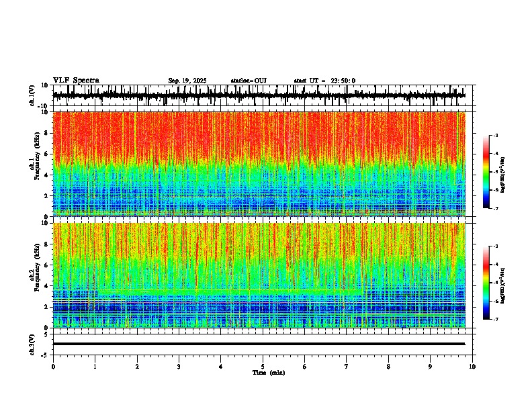
Task: Click the ch.3 flat voltage trace line
Action: (259, 344)
